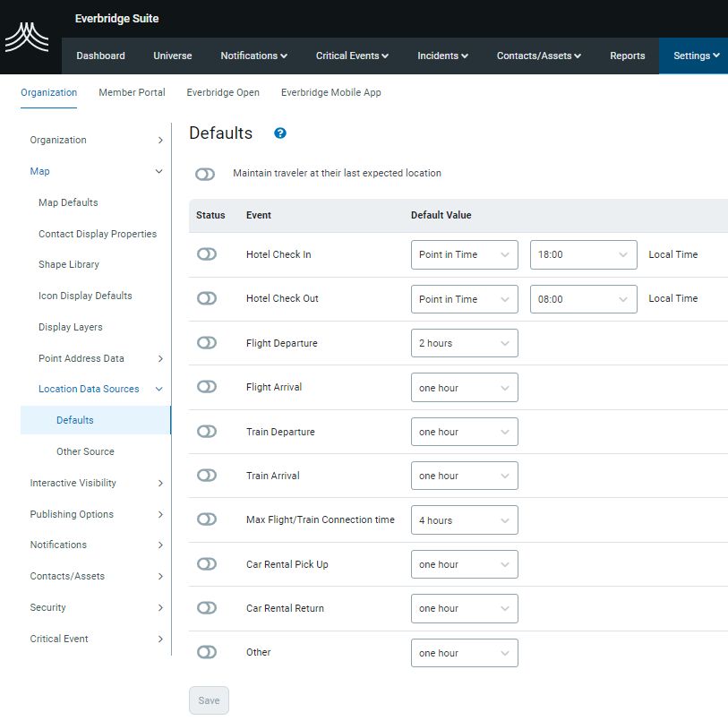Click the Everbridge logo icon
728x721 pixels.
tap(27, 37)
